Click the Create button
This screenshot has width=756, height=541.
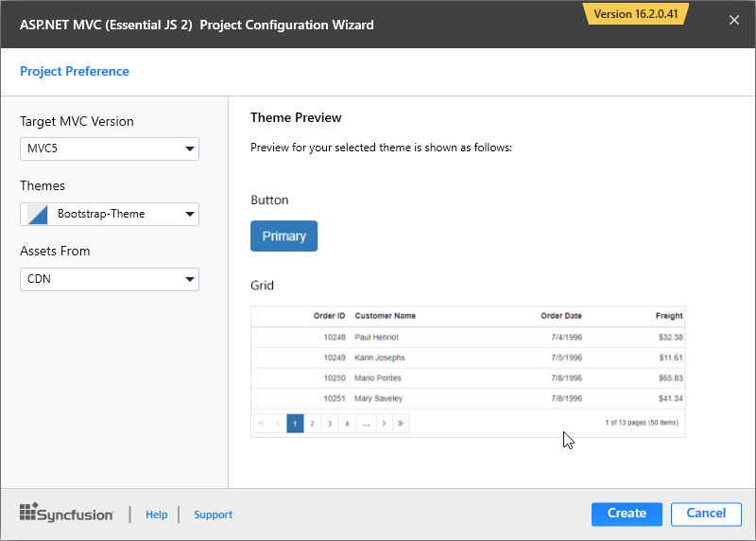[627, 514]
